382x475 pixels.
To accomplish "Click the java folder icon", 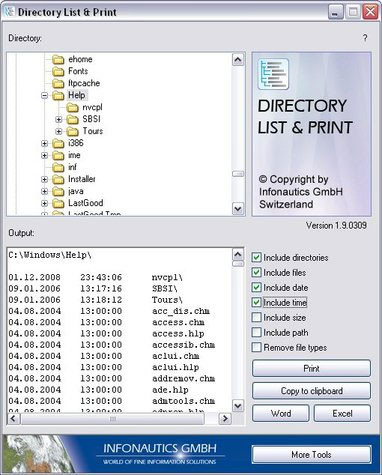I will pyautogui.click(x=58, y=192).
